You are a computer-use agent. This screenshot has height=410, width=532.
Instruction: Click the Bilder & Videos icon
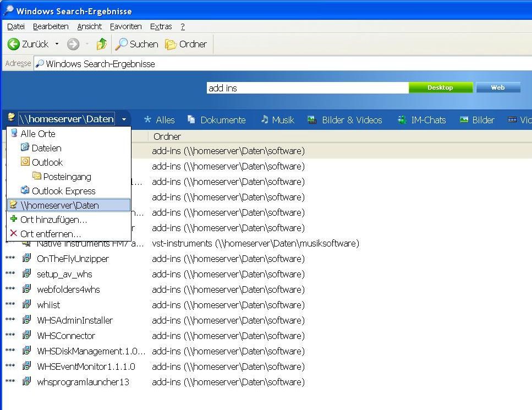[312, 120]
